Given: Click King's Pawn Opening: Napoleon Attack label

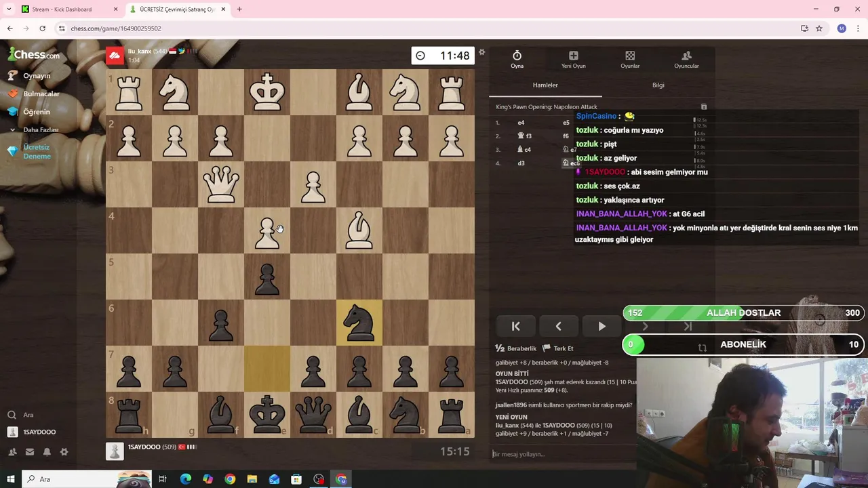Looking at the screenshot, I should click(547, 107).
